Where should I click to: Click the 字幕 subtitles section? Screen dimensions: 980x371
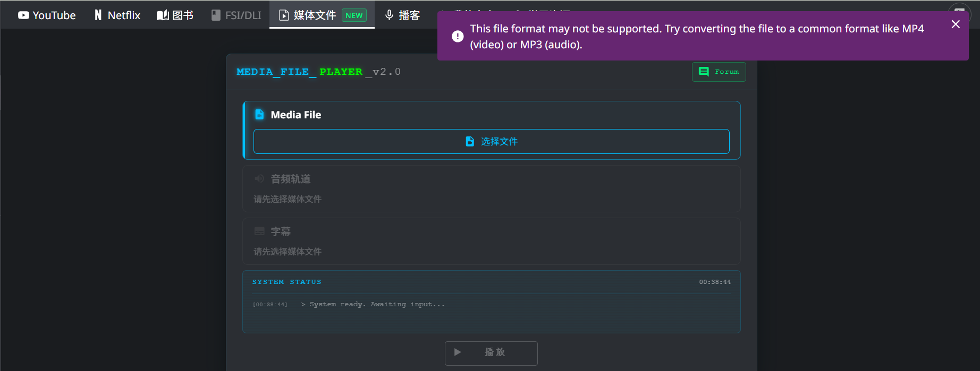[491, 241]
